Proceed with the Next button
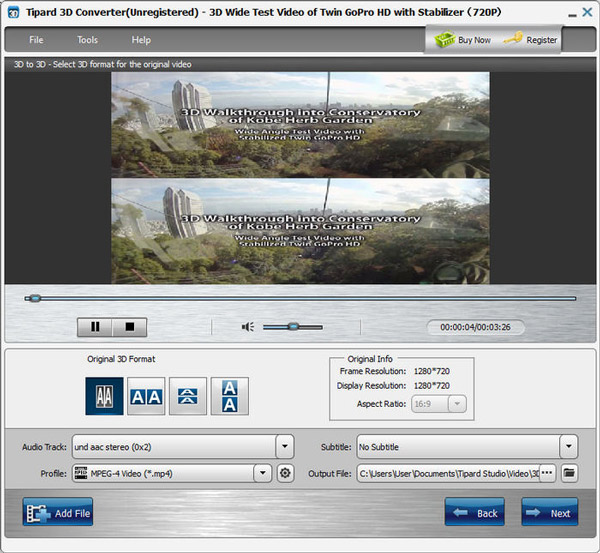The width and height of the screenshot is (600, 553). (x=549, y=512)
